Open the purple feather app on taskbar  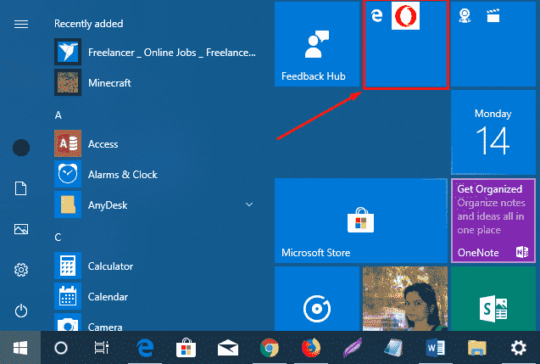(353, 348)
